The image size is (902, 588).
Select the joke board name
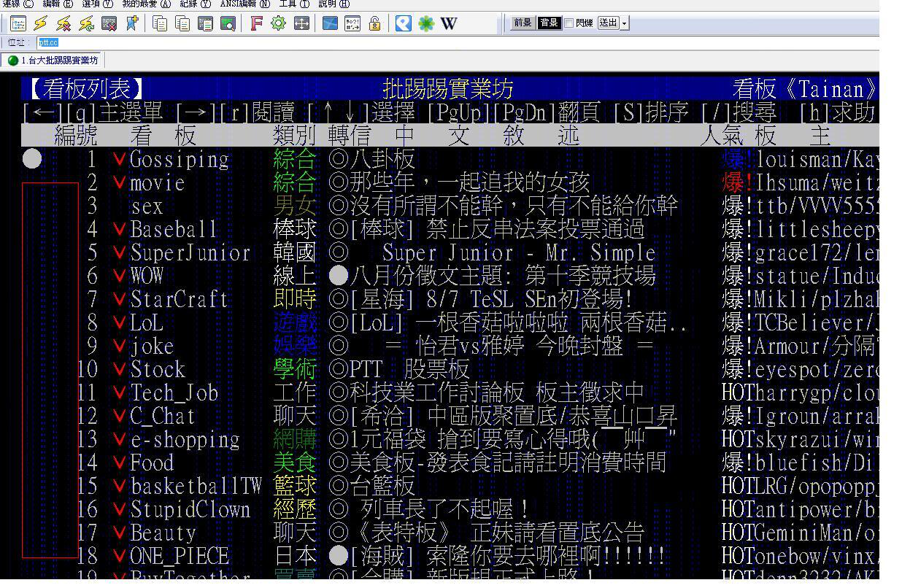click(x=152, y=347)
